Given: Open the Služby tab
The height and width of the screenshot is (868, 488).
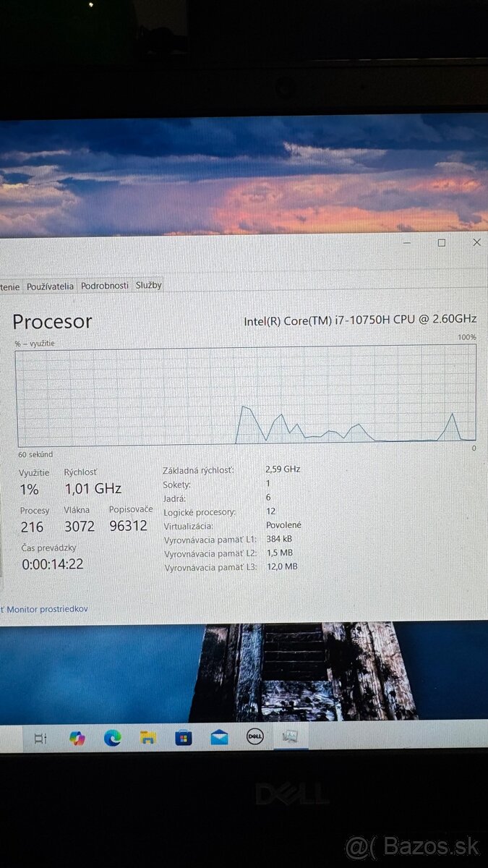Looking at the screenshot, I should coord(148,285).
